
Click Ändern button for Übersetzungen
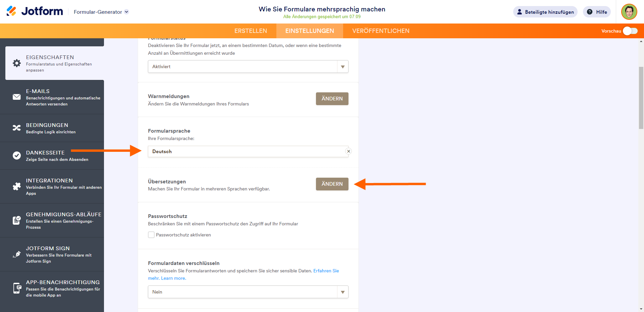click(x=332, y=184)
